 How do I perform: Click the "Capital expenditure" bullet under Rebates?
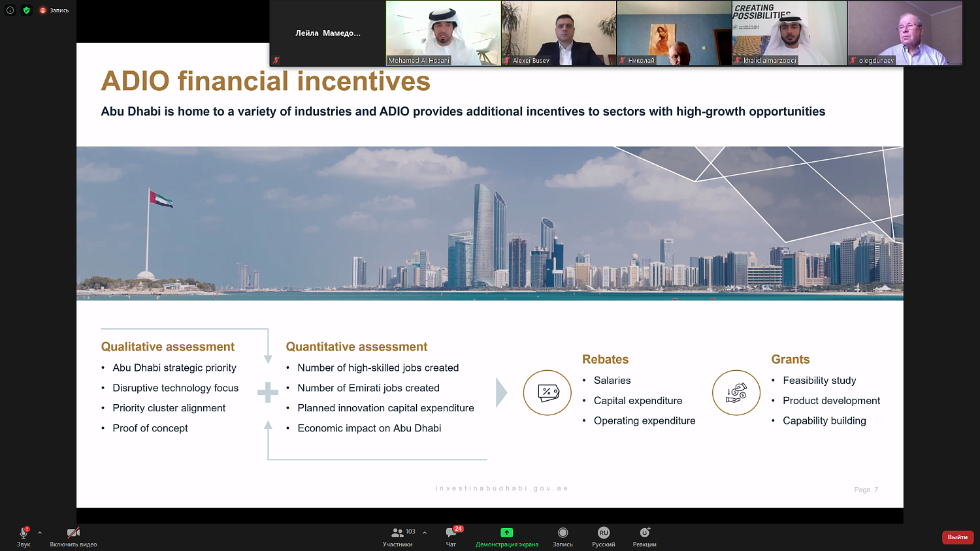point(638,401)
